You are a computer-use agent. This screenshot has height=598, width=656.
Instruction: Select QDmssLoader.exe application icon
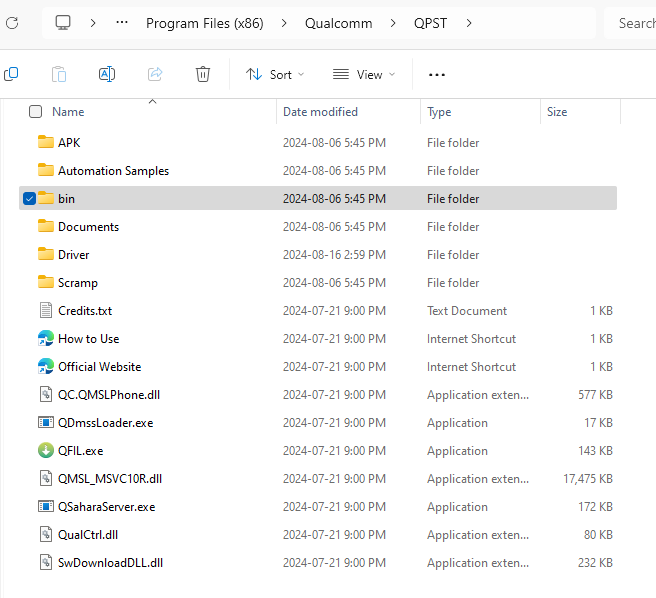[x=46, y=423]
